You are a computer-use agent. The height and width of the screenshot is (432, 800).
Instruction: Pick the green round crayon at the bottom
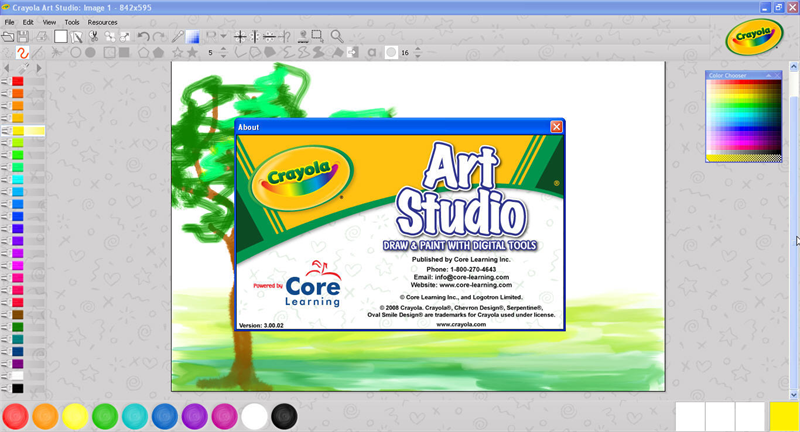[x=105, y=416]
